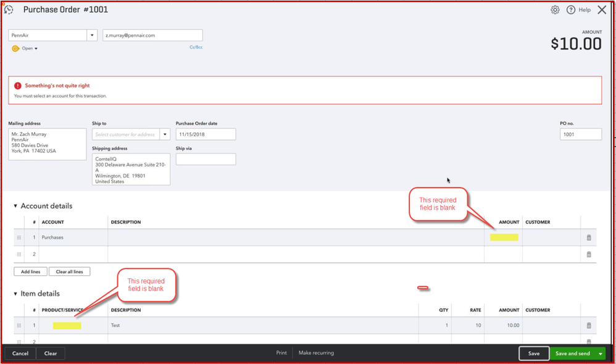Open the Cc/Bcc link

click(196, 47)
